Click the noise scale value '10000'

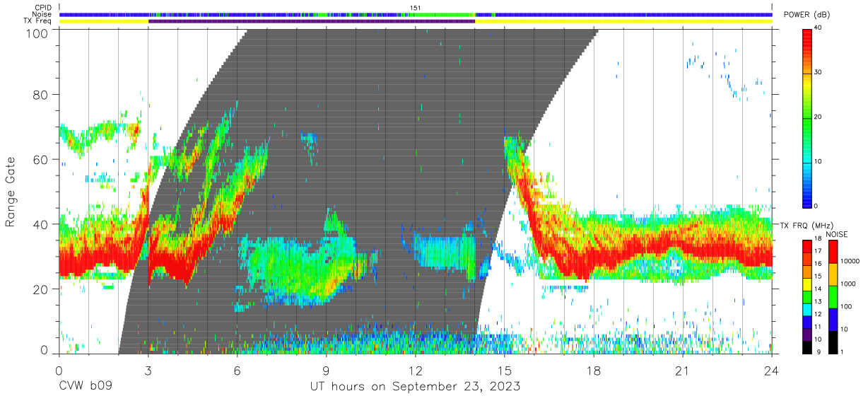(849, 262)
